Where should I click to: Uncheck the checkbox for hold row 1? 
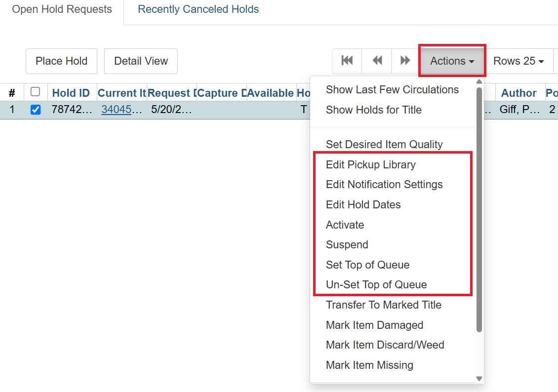tap(36, 109)
